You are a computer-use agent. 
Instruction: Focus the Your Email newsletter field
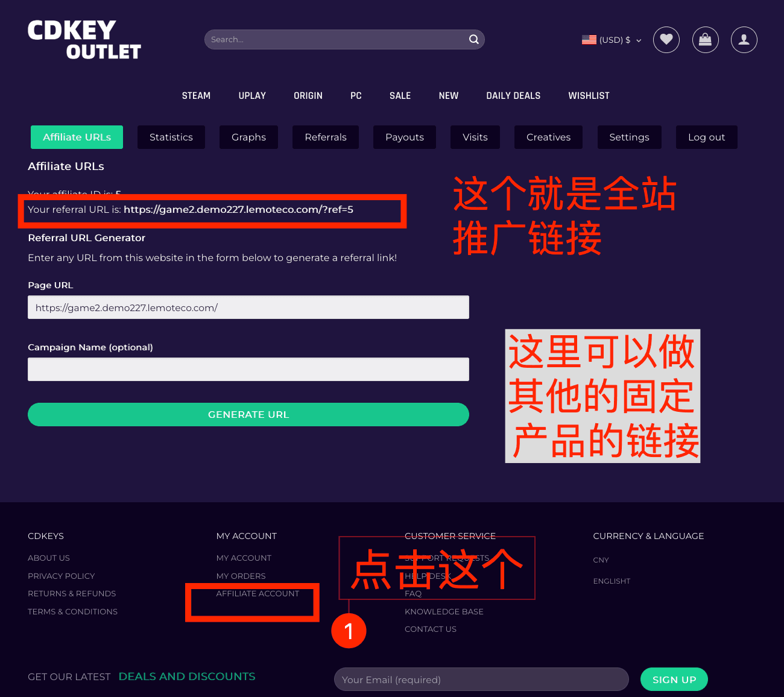coord(481,680)
